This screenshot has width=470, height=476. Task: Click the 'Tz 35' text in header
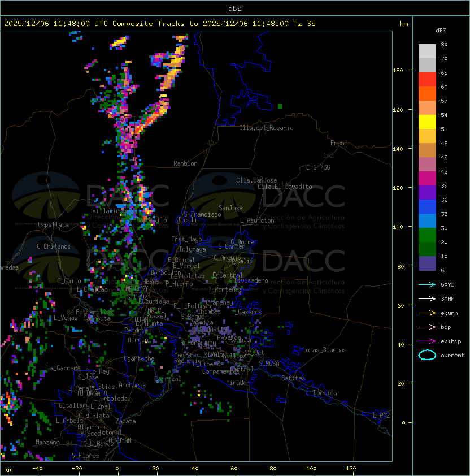(304, 24)
